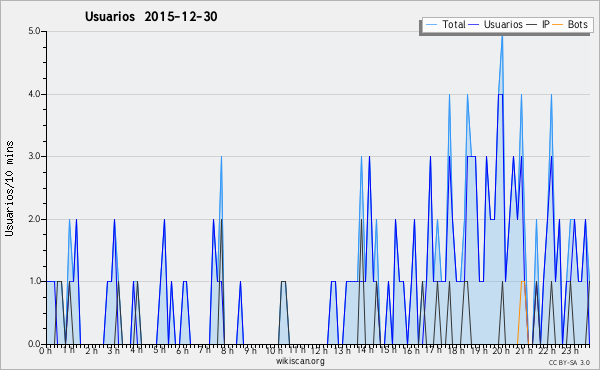Click the orange Bots color line in legend

pos(558,25)
